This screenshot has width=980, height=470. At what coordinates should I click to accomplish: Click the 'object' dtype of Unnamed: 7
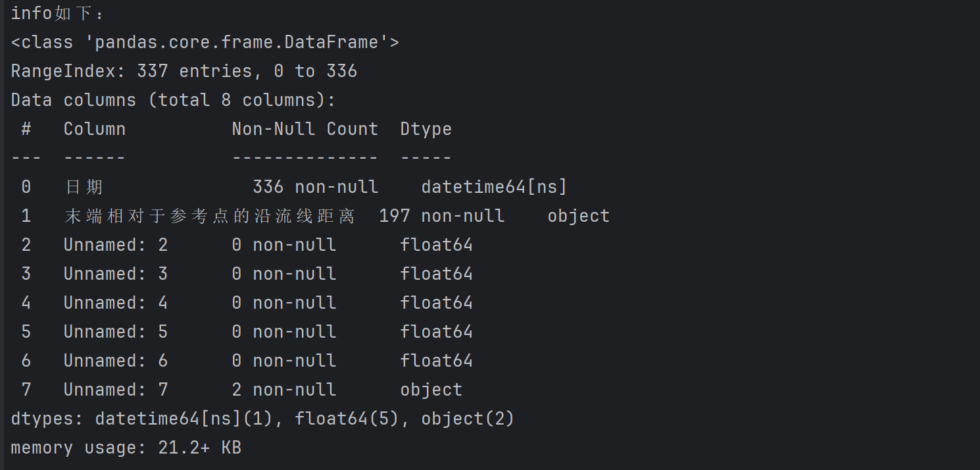431,390
